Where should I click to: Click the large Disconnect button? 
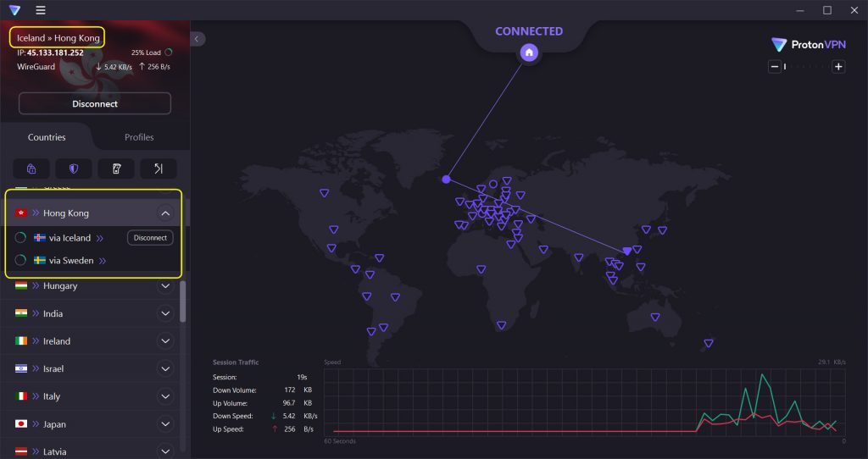[95, 103]
